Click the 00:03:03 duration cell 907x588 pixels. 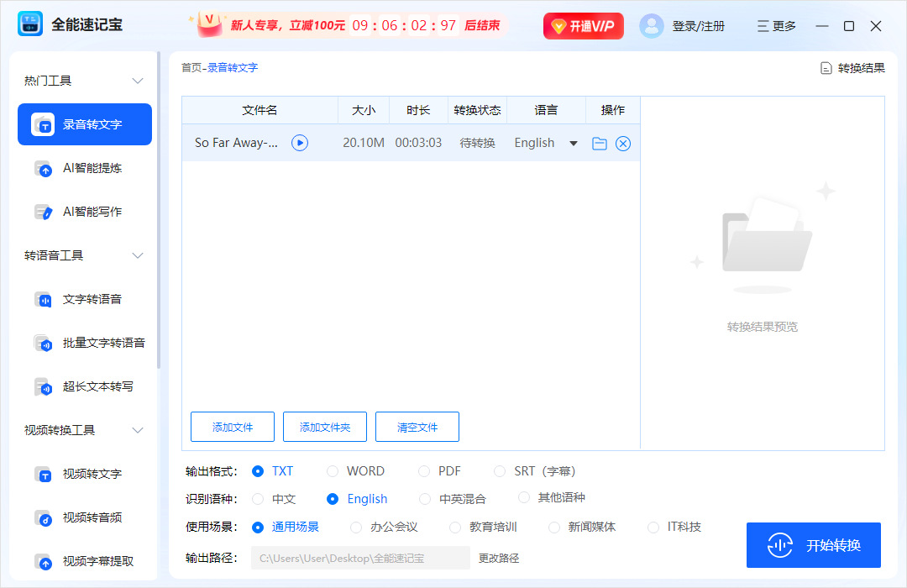click(x=418, y=143)
